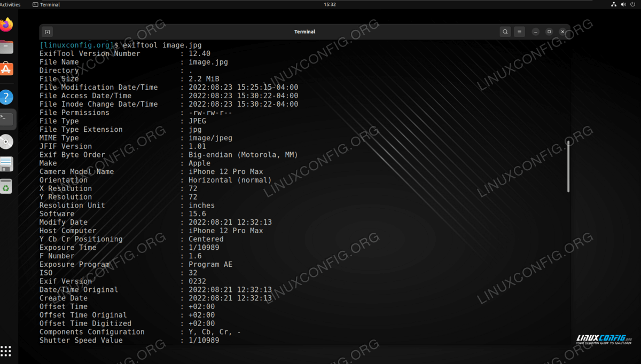Show Applications grid button
Screen dimensions: 641x364
(6, 351)
